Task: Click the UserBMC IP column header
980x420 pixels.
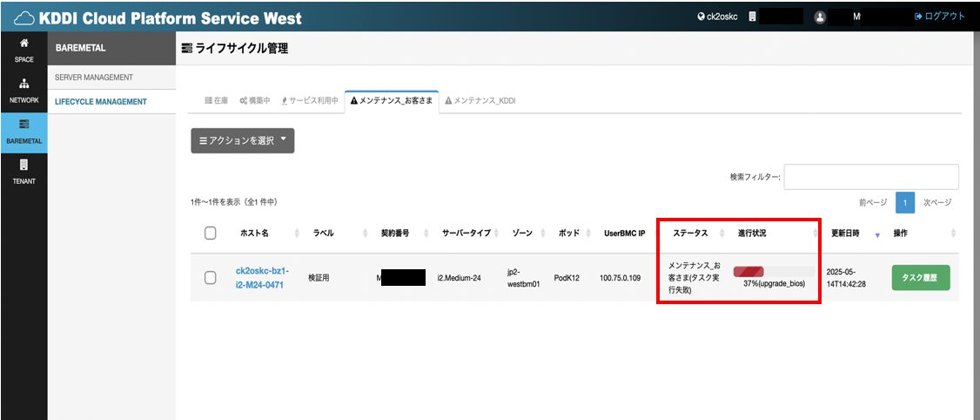Action: (x=624, y=233)
